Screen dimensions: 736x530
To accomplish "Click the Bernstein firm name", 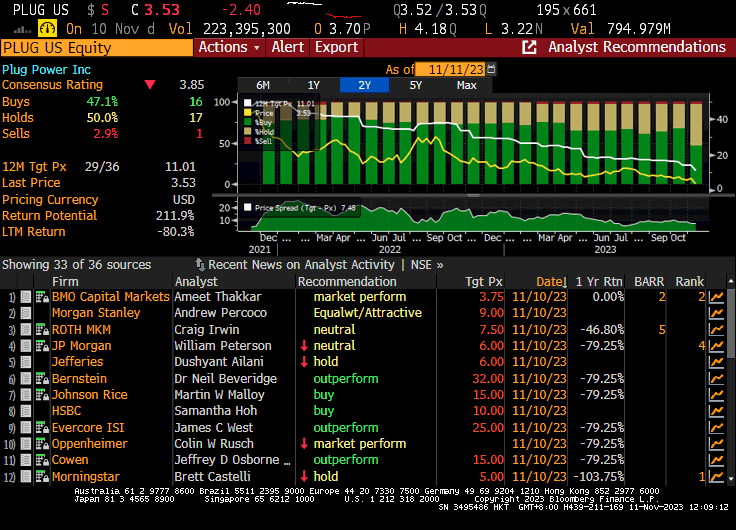I will [x=79, y=378].
